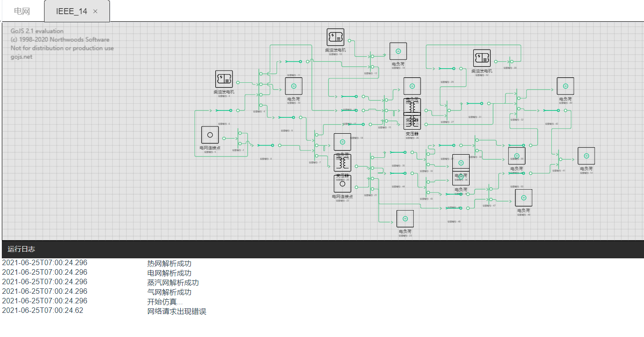Screen dimensions: 644x337
Task: Click output port of diesel generator -3
Action: (238, 82)
